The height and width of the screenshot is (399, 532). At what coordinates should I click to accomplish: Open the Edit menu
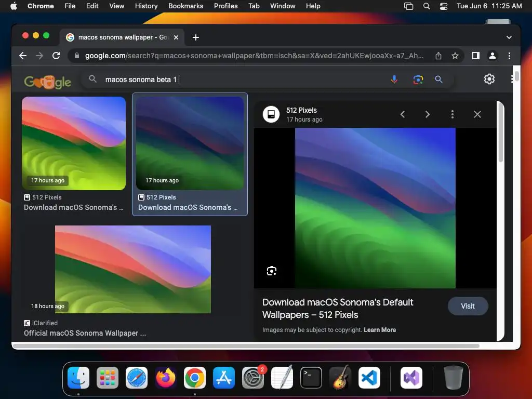point(92,6)
